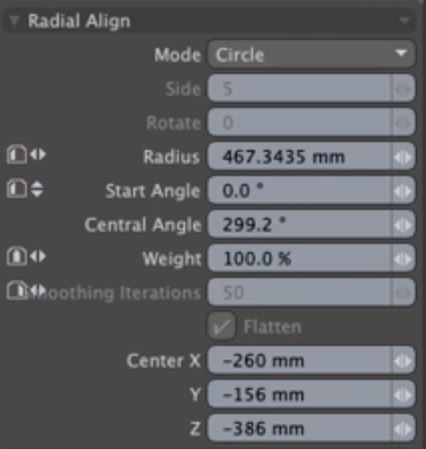Open the Radial Align panel options arrow
The height and width of the screenshot is (449, 426).
coord(404,21)
